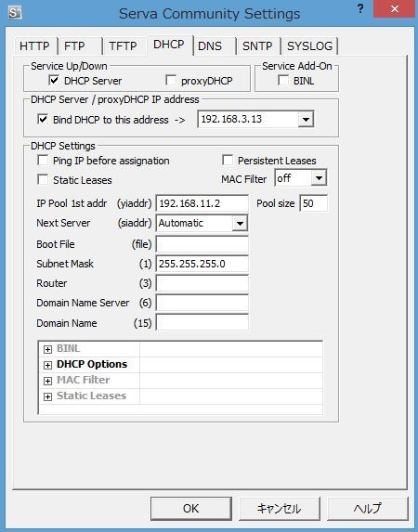Click the キャンセル button
The width and height of the screenshot is (418, 532).
279,508
